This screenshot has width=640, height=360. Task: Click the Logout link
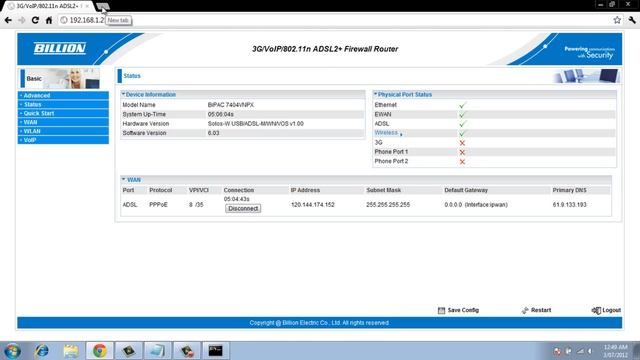611,310
